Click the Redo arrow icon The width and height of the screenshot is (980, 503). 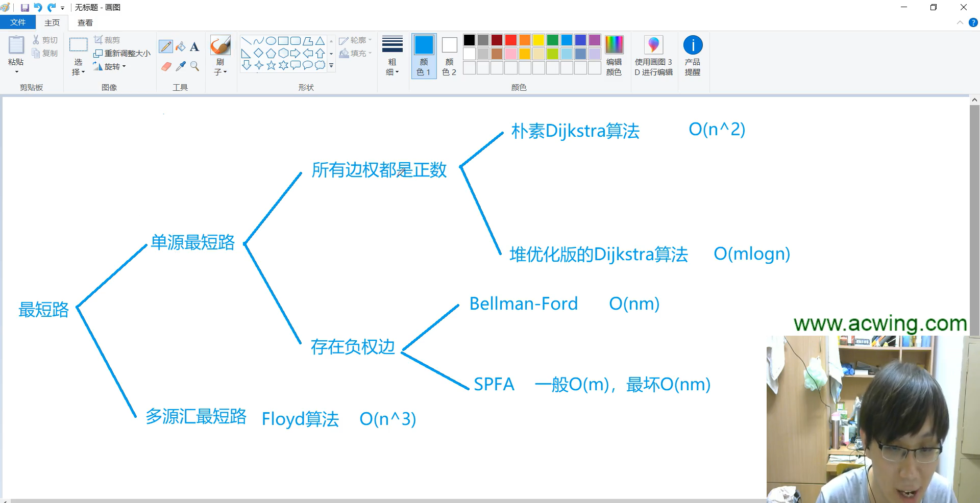(x=51, y=8)
